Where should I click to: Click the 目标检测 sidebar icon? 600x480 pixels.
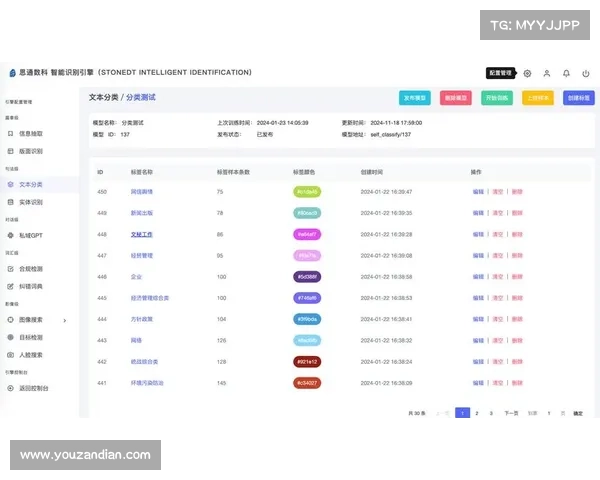coord(11,337)
